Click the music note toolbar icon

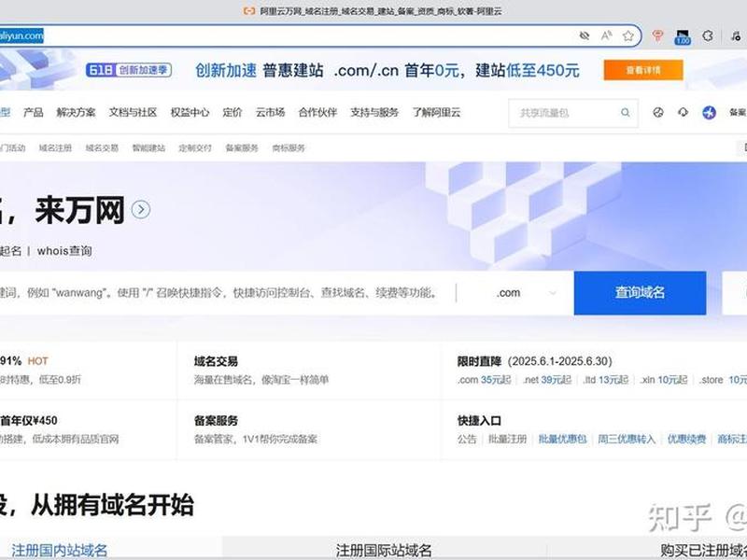[x=736, y=35]
